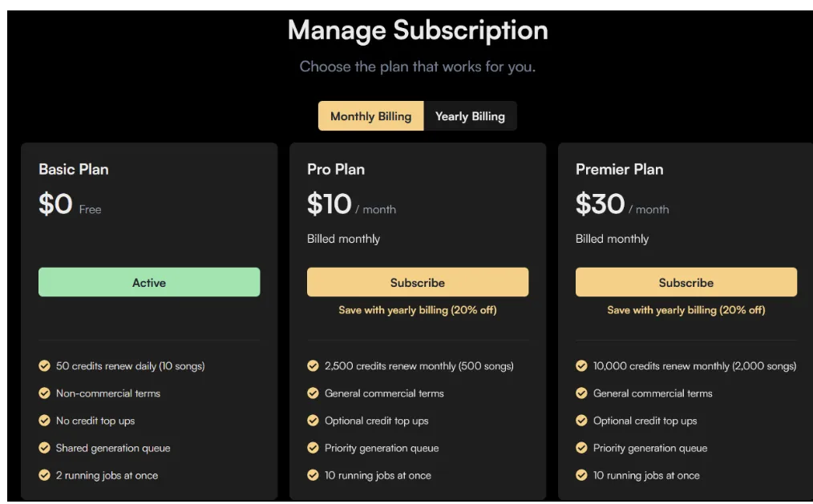Click checkmark icon beside 50 credits renew daily
This screenshot has height=504, width=813.
click(x=45, y=366)
